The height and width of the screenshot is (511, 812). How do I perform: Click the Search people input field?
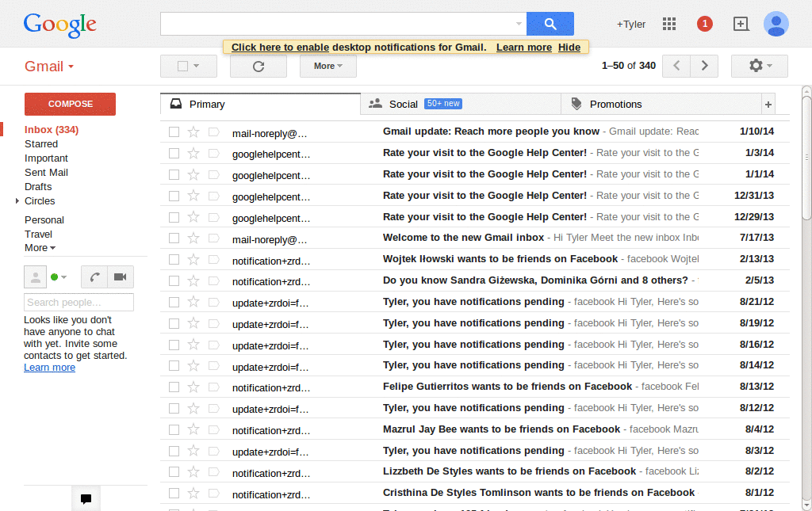coord(79,302)
